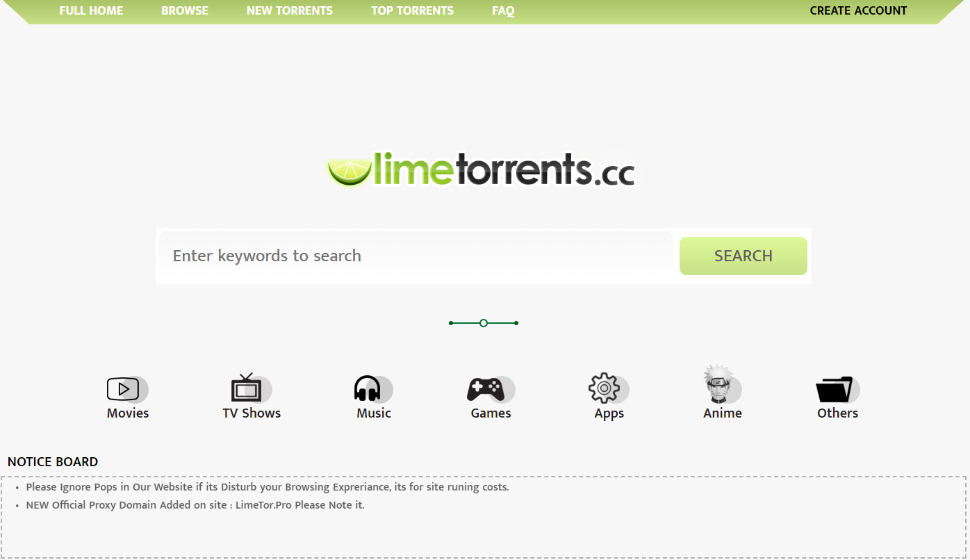
Task: Click the limetorrents.cc lime logo
Action: 481,170
